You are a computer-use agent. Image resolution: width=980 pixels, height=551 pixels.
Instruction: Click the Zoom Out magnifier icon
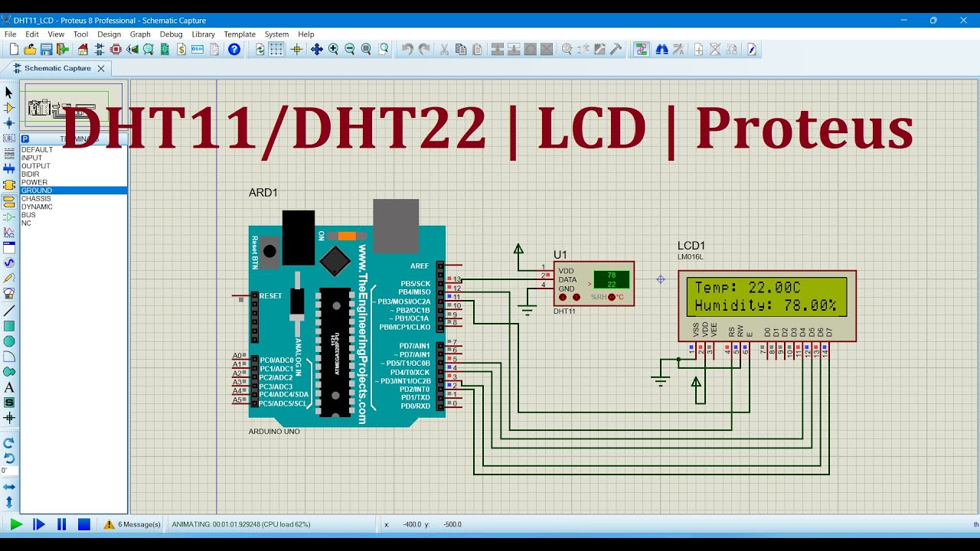[x=350, y=49]
